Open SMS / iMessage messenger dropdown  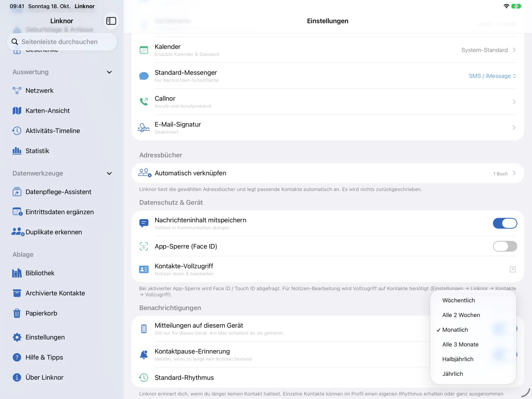click(492, 76)
